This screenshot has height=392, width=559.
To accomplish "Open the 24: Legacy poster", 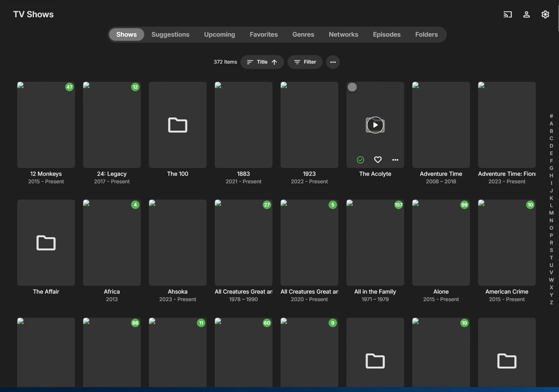I will (x=112, y=125).
